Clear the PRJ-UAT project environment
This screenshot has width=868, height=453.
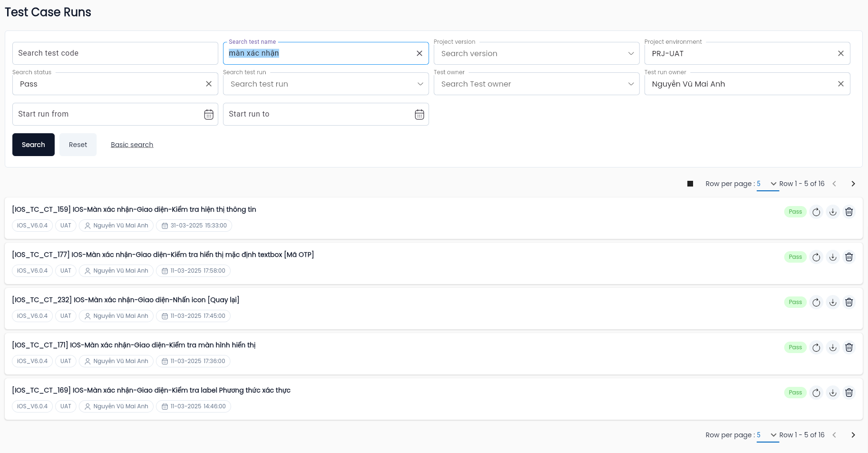(841, 53)
